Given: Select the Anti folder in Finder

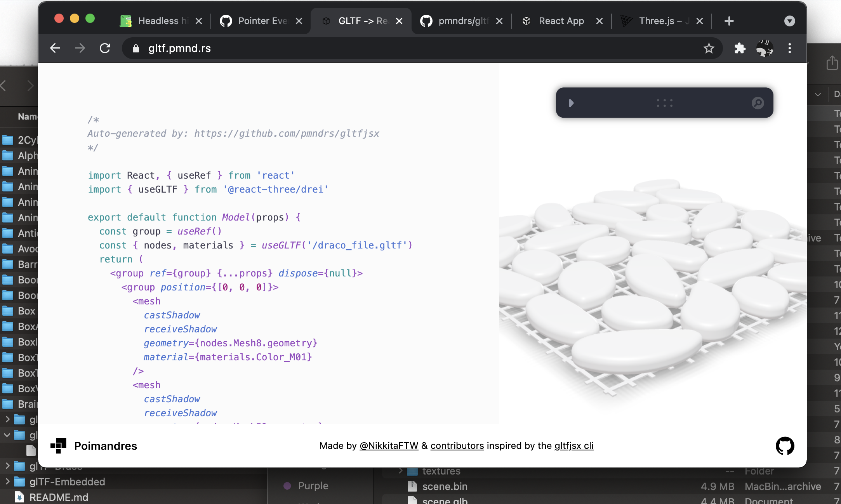Looking at the screenshot, I should (x=19, y=233).
